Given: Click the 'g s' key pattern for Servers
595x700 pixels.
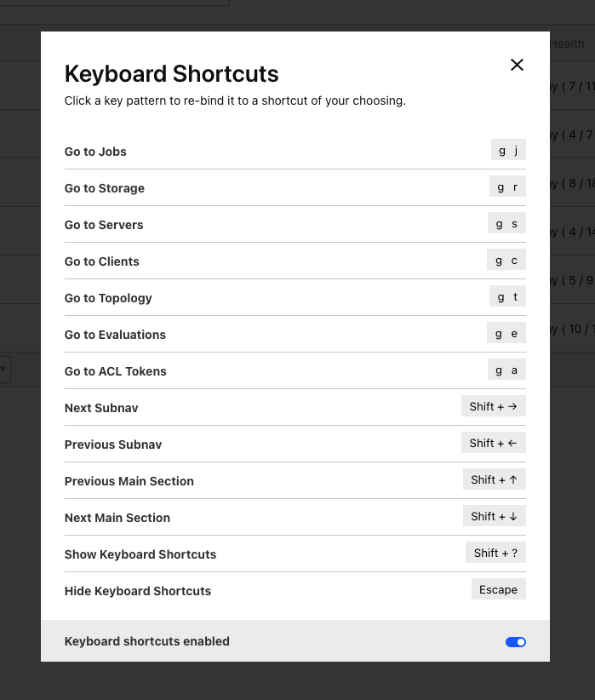Looking at the screenshot, I should pos(507,224).
